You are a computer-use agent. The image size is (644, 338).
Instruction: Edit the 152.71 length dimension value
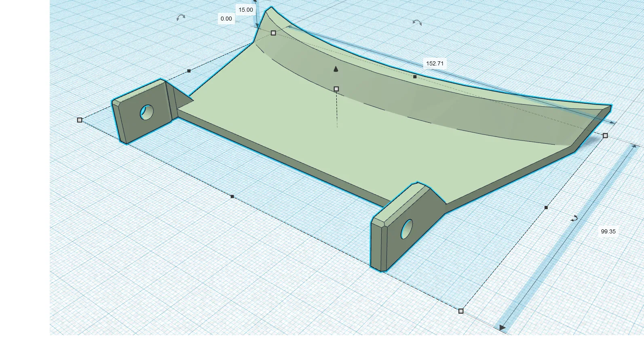435,63
